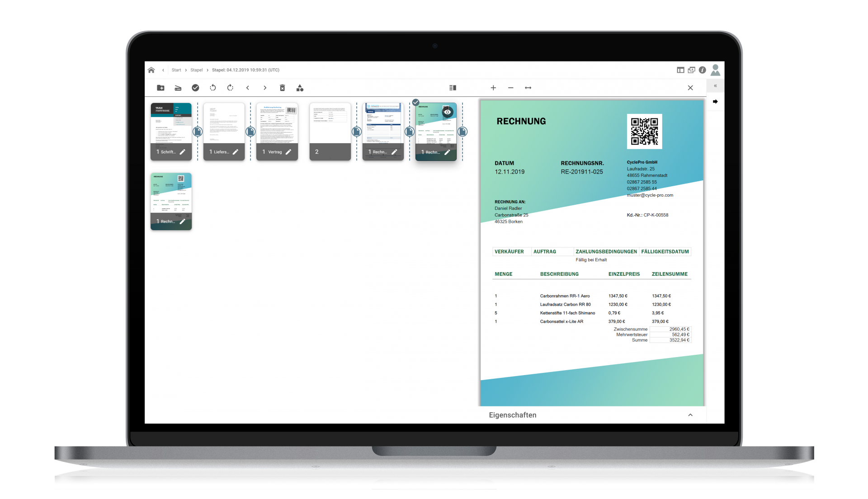The width and height of the screenshot is (868, 499).
Task: Click the eye preview icon on the selected thumbnail
Action: 447,112
